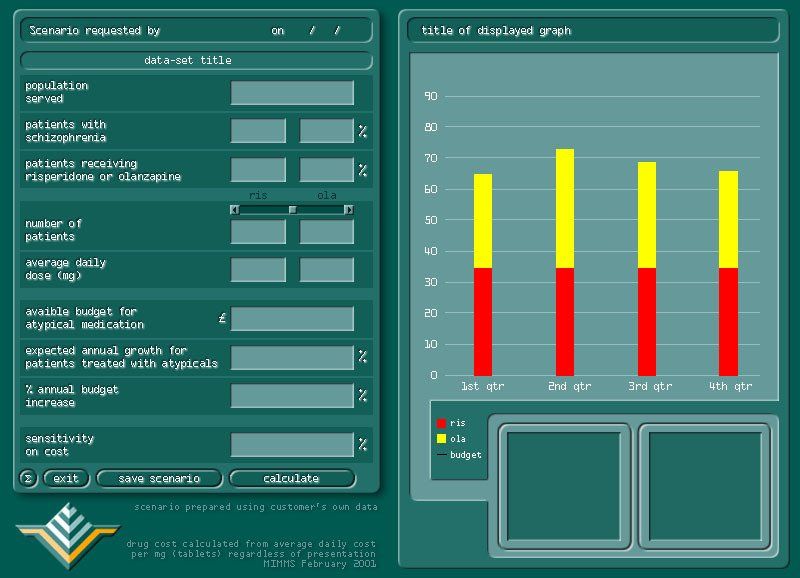This screenshot has width=800, height=578.
Task: Click the red ris legend swatch
Action: click(x=441, y=423)
